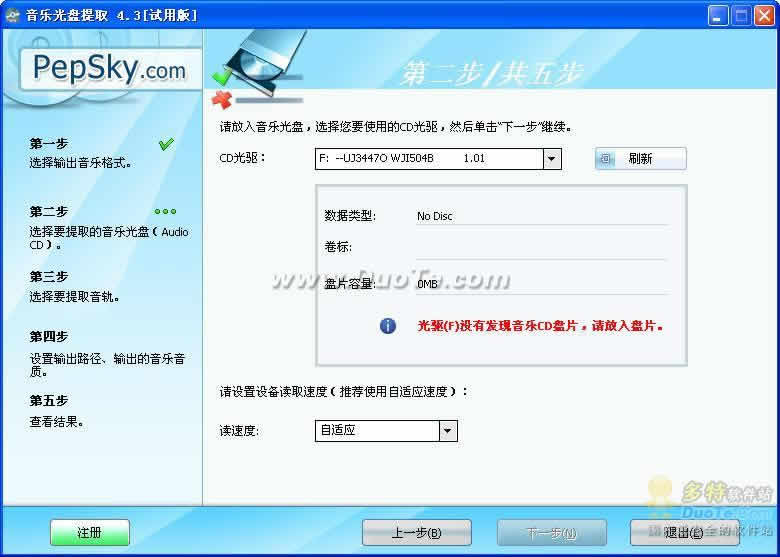Select the 第三步 step heading
780x557 pixels.
click(x=49, y=277)
